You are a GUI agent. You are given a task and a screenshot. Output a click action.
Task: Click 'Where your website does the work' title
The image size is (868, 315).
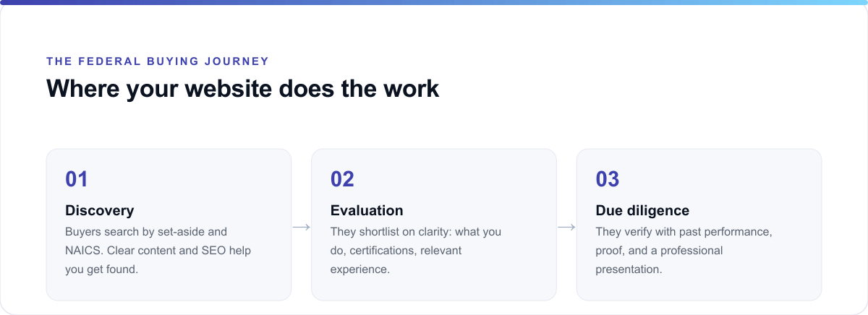coord(242,88)
